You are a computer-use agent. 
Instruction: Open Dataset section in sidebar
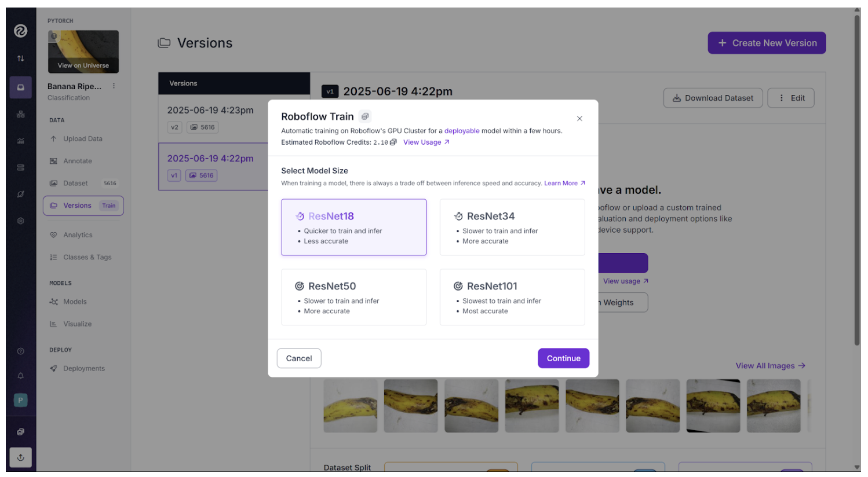click(83, 184)
